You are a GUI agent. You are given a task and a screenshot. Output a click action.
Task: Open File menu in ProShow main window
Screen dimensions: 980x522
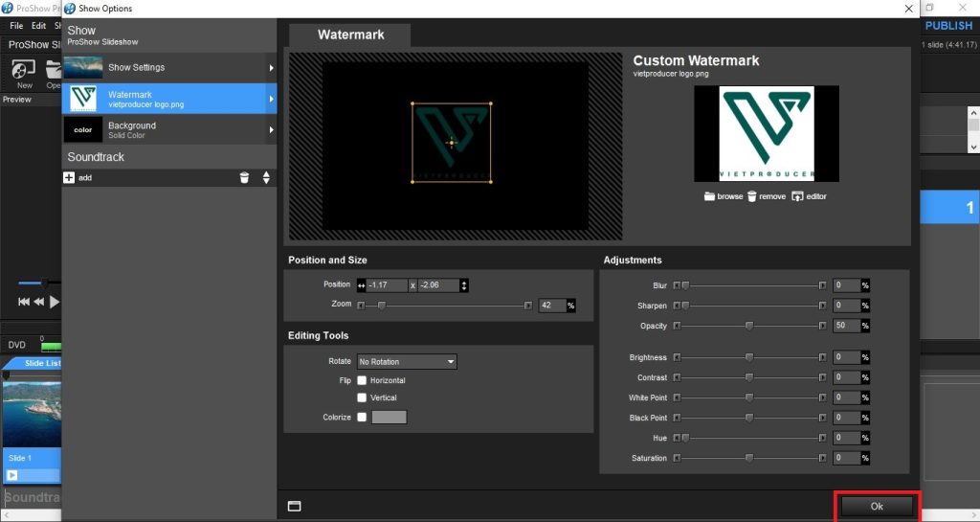tap(16, 26)
